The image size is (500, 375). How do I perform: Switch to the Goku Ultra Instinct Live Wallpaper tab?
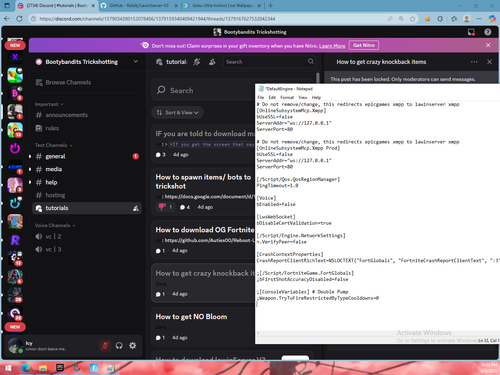[223, 6]
